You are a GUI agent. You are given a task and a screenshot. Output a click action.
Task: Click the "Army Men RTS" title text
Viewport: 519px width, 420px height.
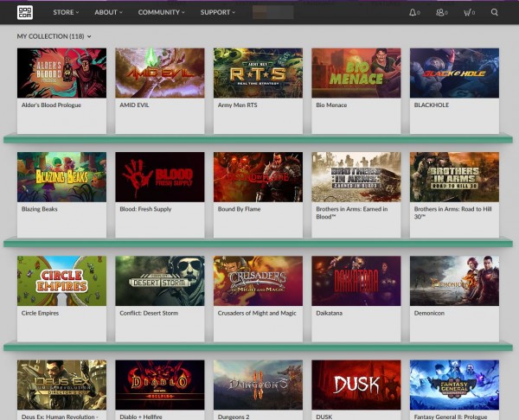237,105
